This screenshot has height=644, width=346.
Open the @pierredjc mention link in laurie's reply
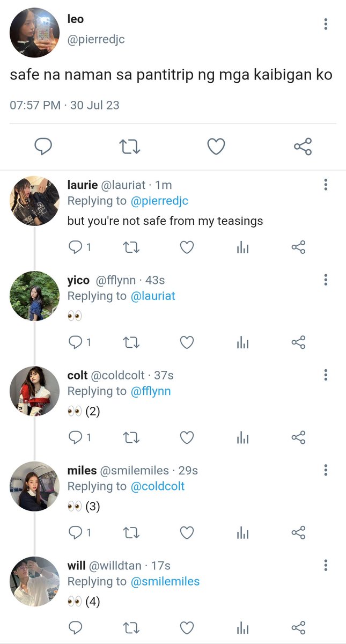[x=160, y=201]
